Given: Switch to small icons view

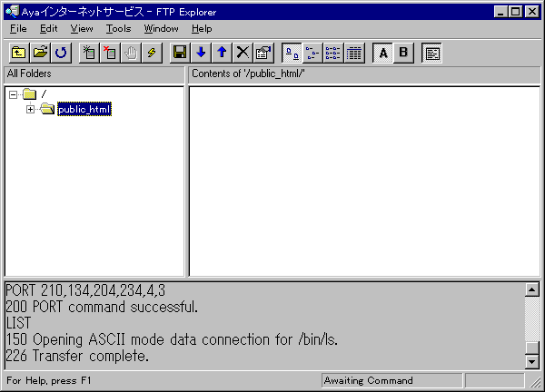Looking at the screenshot, I should click(x=312, y=53).
